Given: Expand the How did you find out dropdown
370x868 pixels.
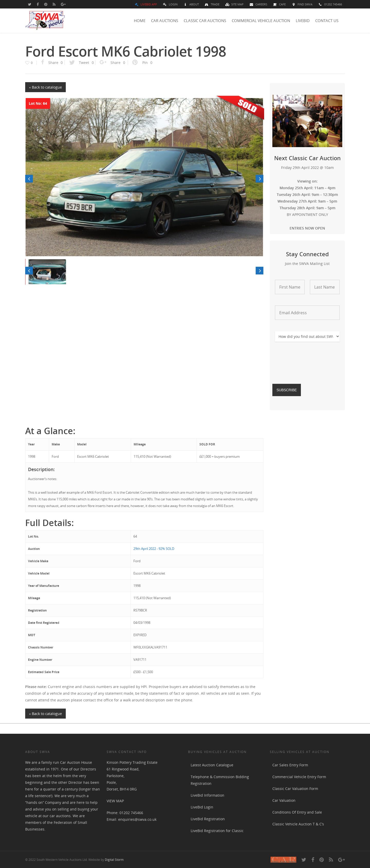Looking at the screenshot, I should tap(307, 336).
